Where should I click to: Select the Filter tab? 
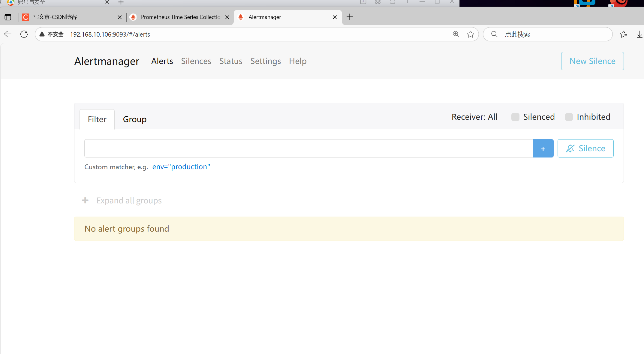[97, 119]
